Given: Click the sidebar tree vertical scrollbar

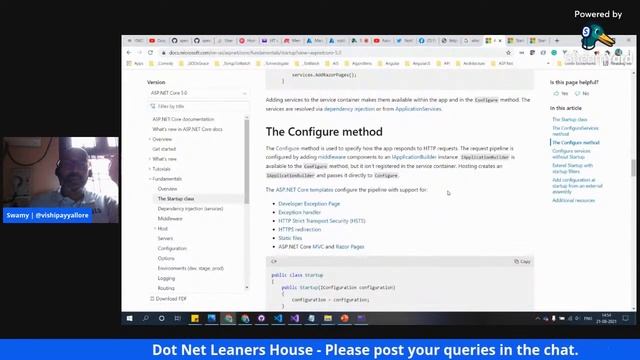Looking at the screenshot, I should tap(247, 161).
